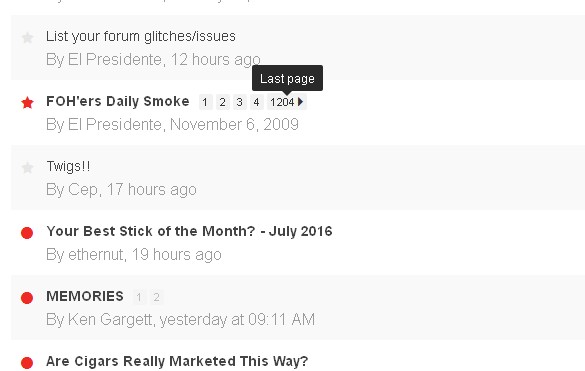
Task: Jump to page 3 of Daily Smoke
Action: tap(240, 102)
